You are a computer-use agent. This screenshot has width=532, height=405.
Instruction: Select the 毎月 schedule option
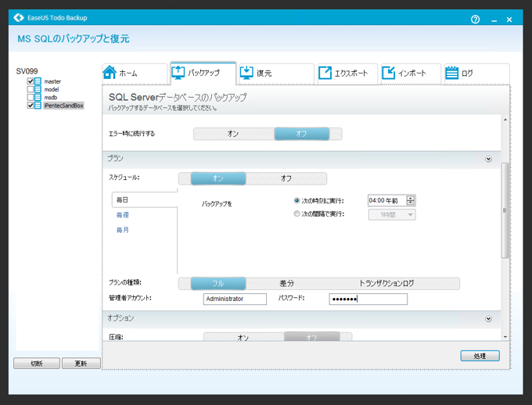tap(123, 230)
